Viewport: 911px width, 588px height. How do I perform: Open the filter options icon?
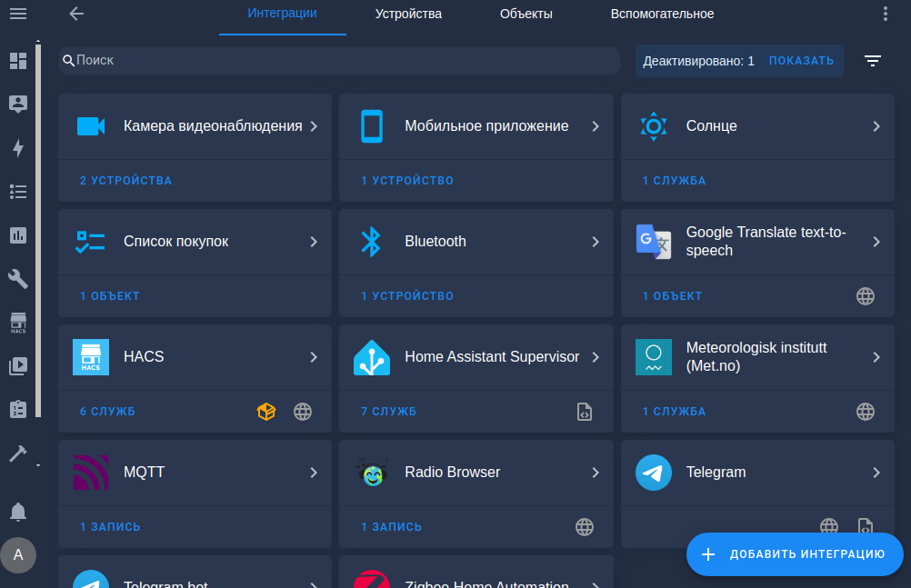[872, 60]
